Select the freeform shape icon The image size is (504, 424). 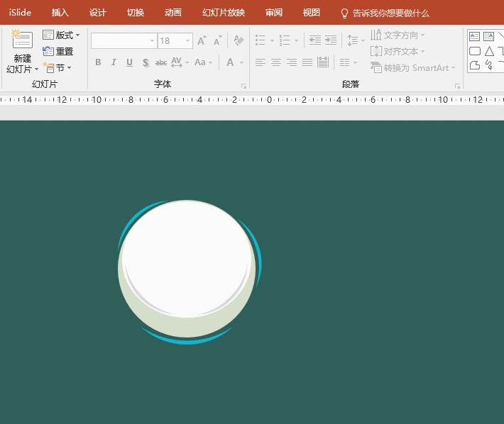point(474,65)
